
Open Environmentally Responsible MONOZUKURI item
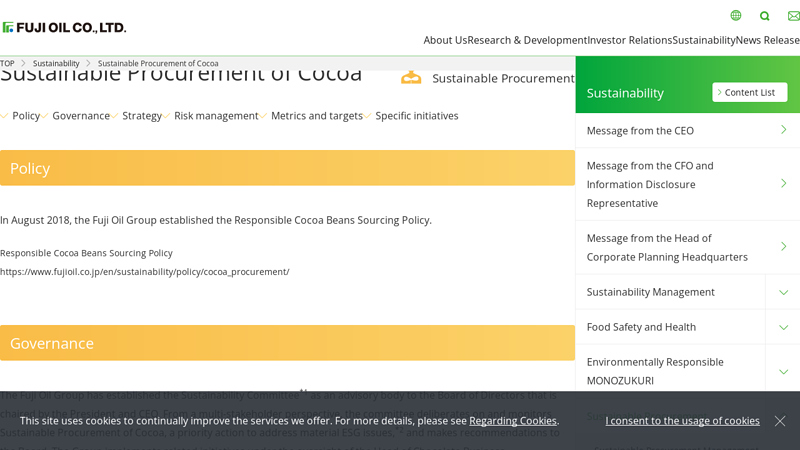(655, 371)
